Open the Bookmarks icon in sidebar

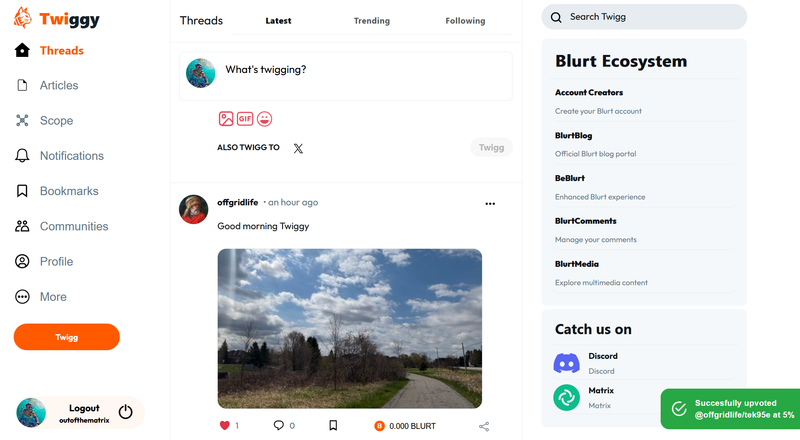point(22,191)
